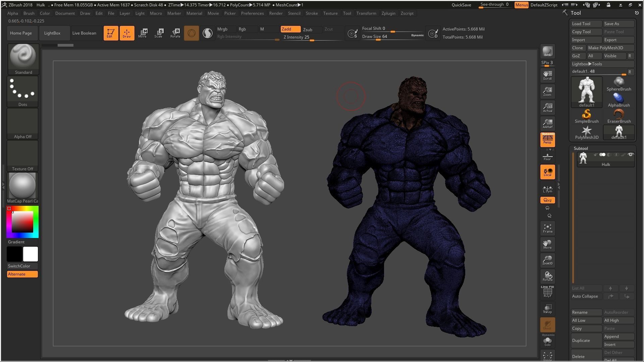Screen dimensions: 644x362
Task: Toggle Hulk subtool visibility eye
Action: point(631,155)
